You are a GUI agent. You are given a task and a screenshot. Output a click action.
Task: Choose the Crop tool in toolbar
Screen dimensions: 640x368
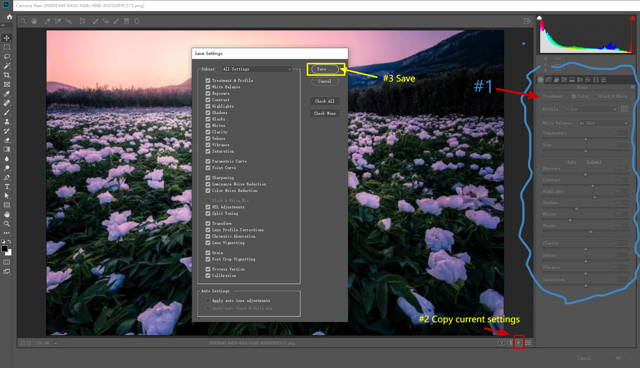[7, 75]
